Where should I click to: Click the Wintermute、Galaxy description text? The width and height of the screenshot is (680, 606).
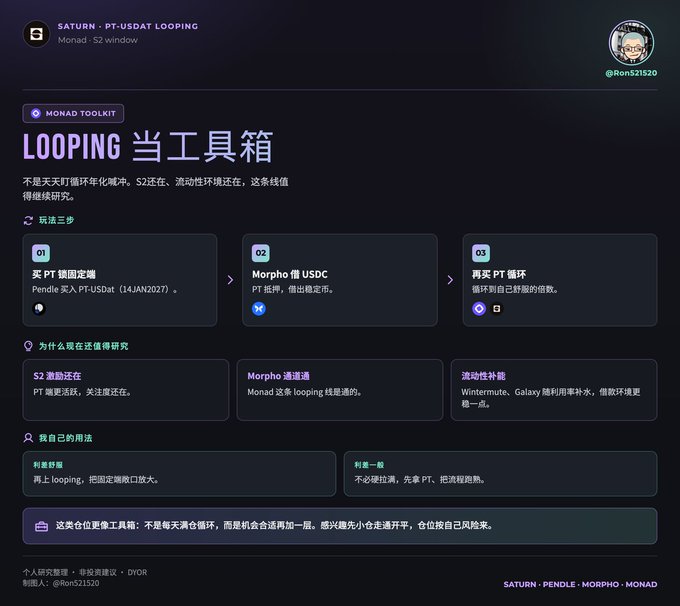[x=551, y=398]
